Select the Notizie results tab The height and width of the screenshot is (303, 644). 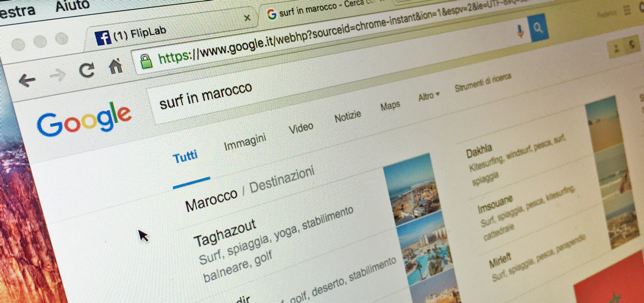click(x=347, y=117)
